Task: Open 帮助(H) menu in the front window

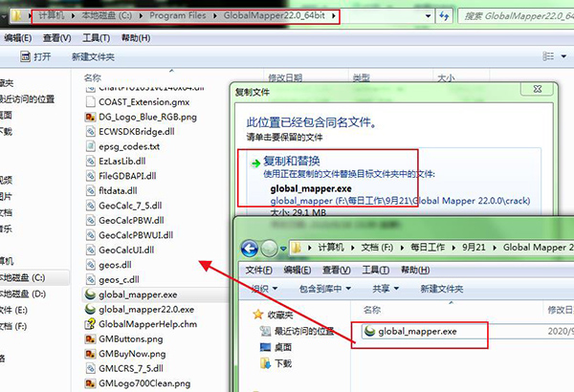Action: point(415,270)
